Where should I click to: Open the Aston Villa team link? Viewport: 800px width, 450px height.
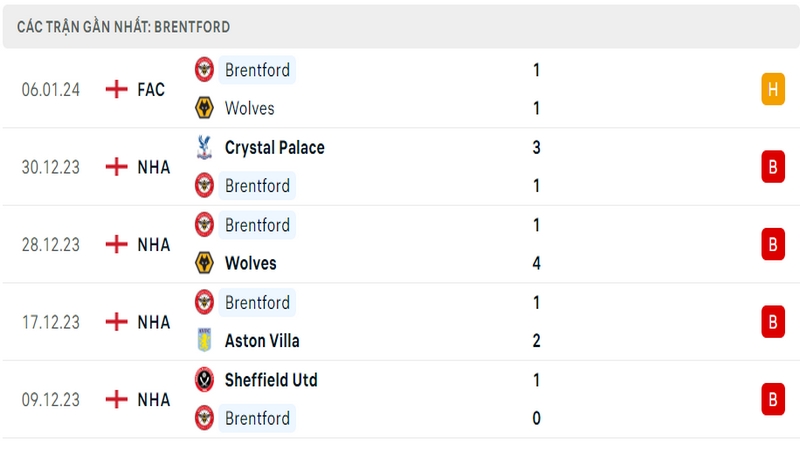point(262,340)
